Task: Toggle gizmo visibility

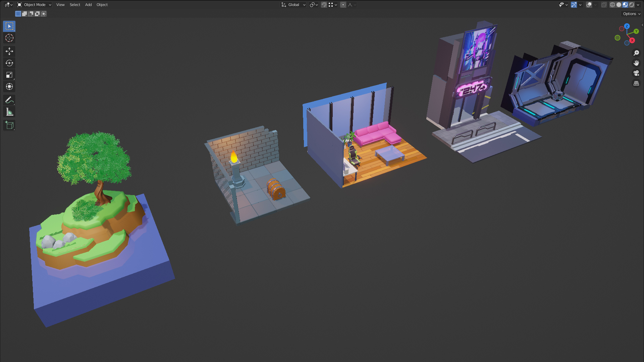Action: tap(574, 5)
